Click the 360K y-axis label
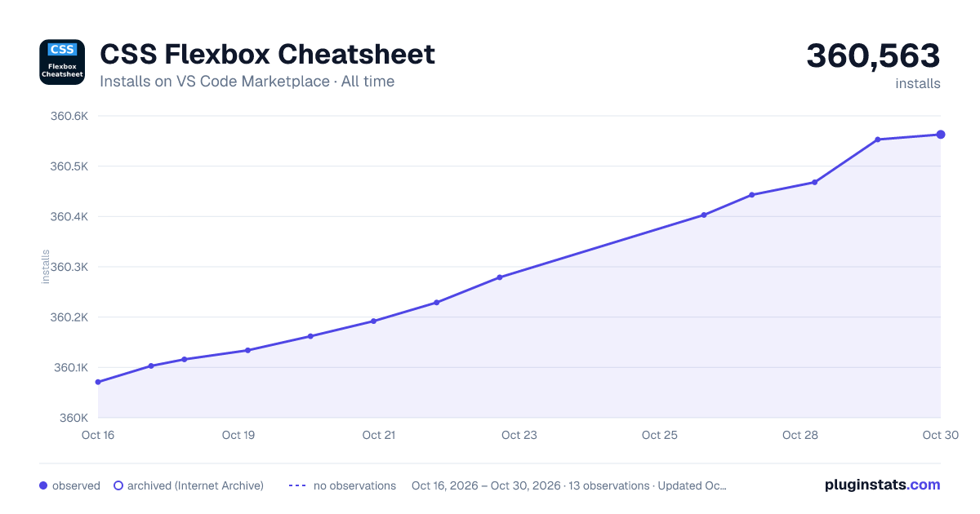This screenshot has height=514, width=980. [x=73, y=418]
